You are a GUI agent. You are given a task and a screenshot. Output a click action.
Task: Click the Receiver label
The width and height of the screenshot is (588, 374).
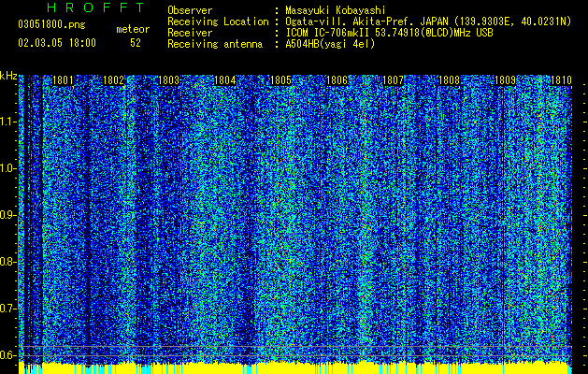tap(190, 33)
